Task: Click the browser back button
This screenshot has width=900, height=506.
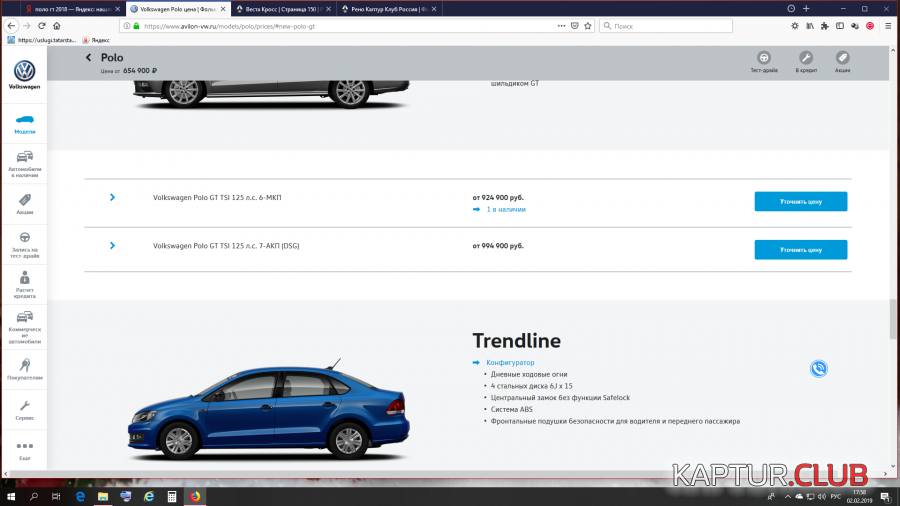Action: [11, 26]
